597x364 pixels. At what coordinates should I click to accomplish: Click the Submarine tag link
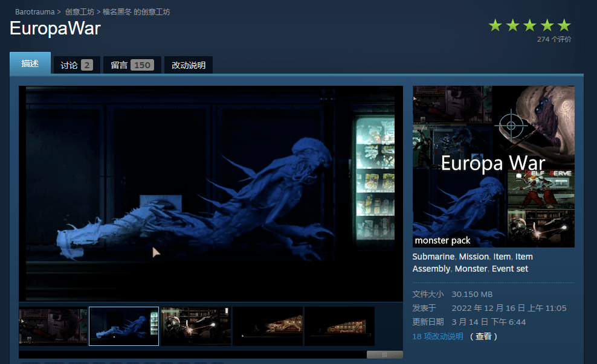433,257
